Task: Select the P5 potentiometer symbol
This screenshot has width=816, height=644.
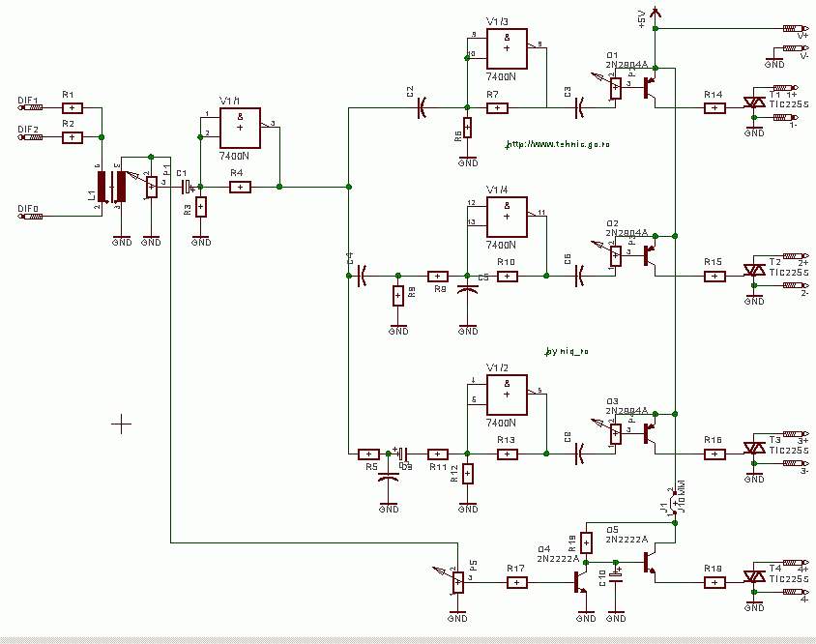Action: click(x=458, y=582)
